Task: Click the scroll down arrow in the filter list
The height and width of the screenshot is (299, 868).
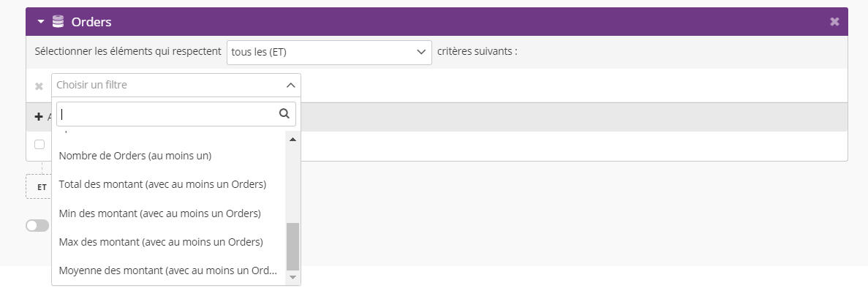Action: pos(293,277)
